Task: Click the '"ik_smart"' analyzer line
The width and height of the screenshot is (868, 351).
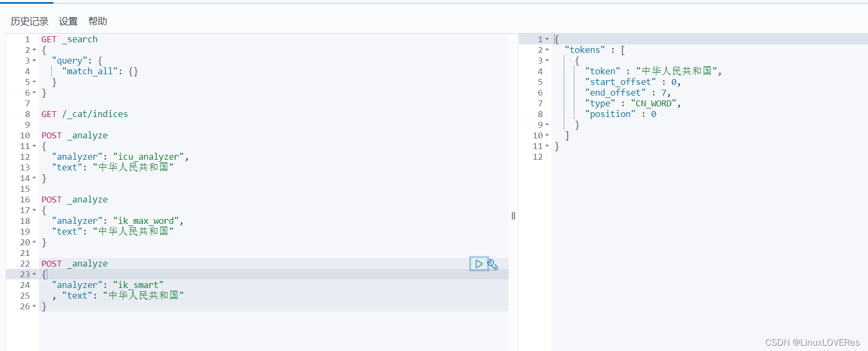Action: [107, 285]
